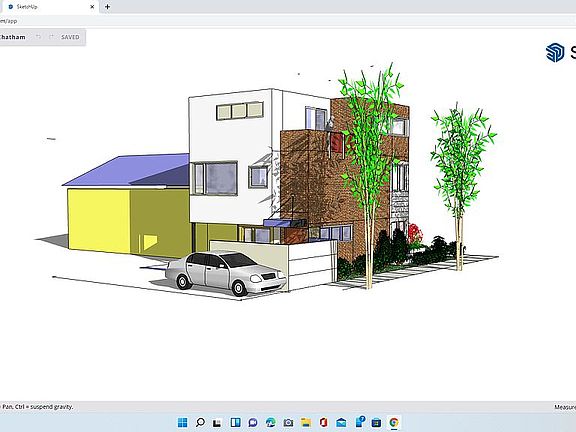
Task: Click the isolated bamboo tree on the far right
Action: point(459,184)
